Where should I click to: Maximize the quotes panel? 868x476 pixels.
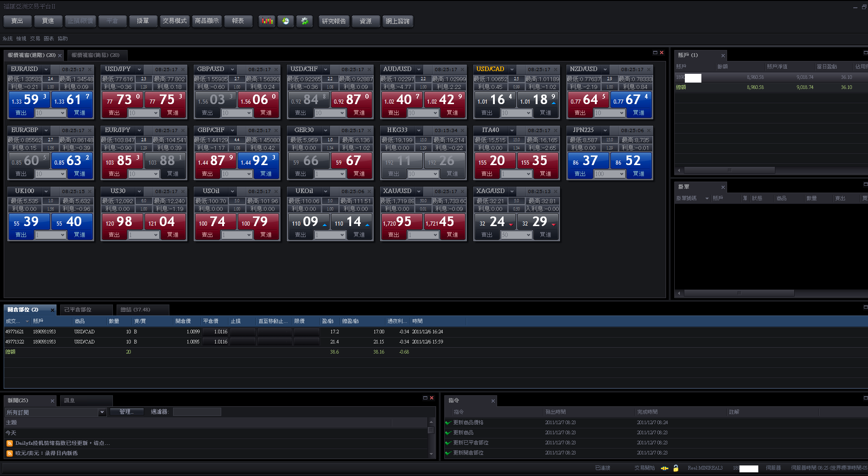pyautogui.click(x=655, y=53)
